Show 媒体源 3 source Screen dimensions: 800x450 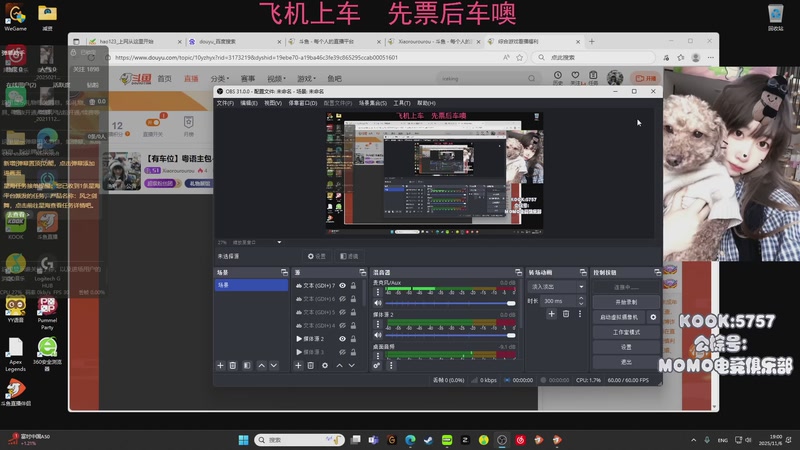click(342, 352)
